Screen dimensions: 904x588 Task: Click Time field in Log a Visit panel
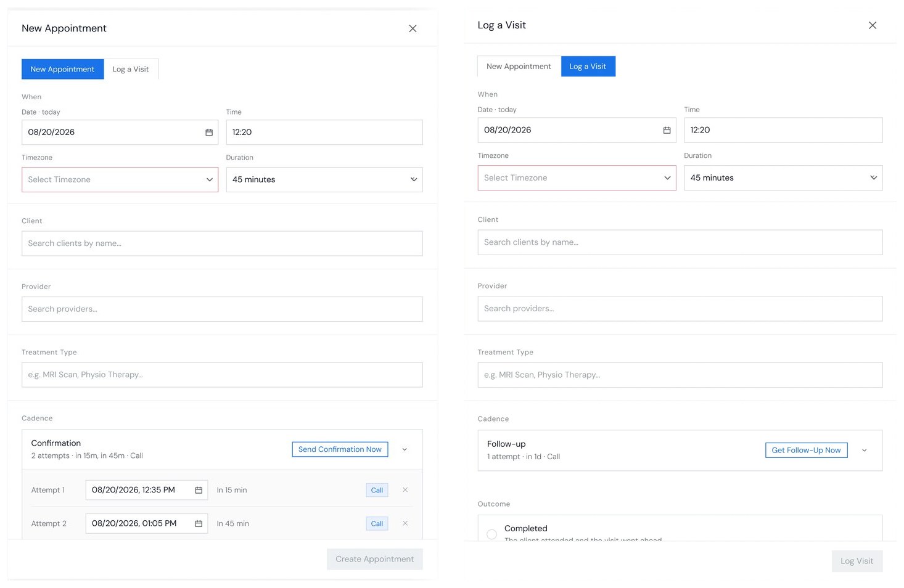783,130
